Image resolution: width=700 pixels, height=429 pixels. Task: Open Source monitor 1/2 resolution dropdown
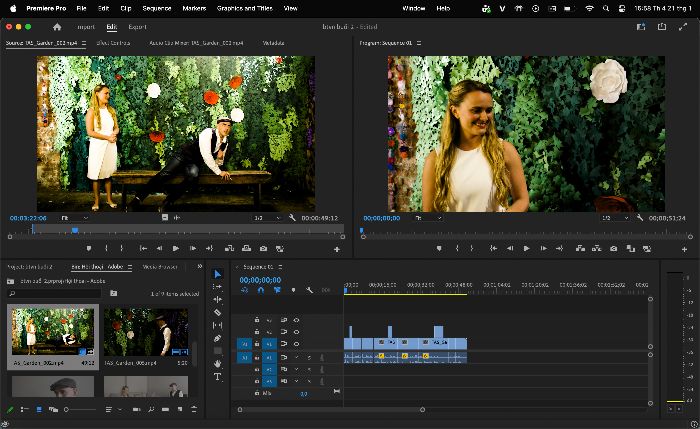[x=267, y=218]
